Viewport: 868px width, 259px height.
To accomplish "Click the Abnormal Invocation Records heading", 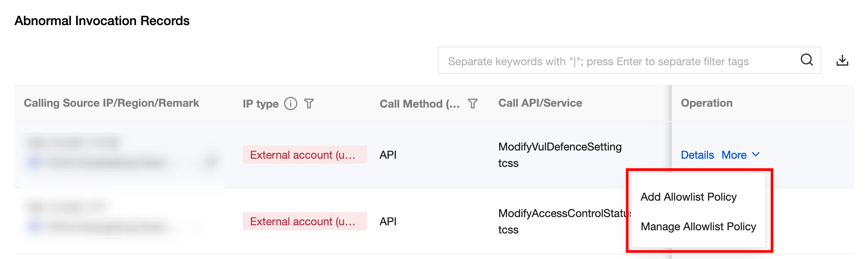I will pyautogui.click(x=102, y=21).
